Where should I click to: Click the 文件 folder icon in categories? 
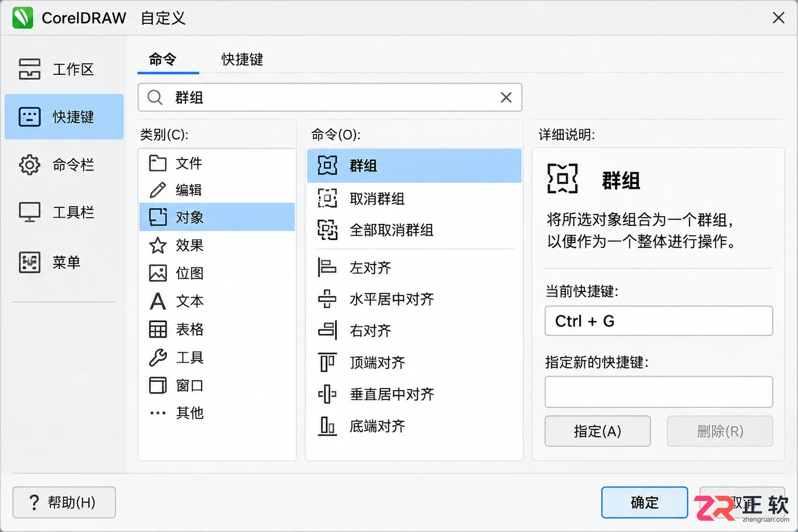coord(158,163)
